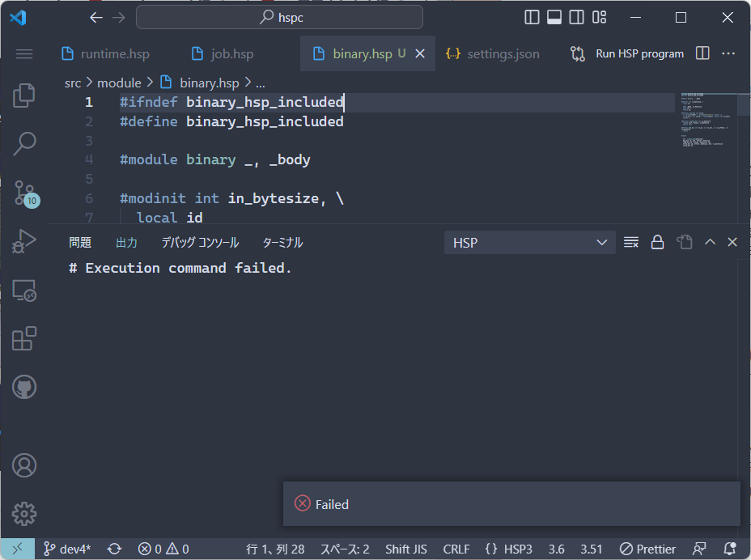Expand the breadcrumb ellipsis symbol list

(x=260, y=83)
